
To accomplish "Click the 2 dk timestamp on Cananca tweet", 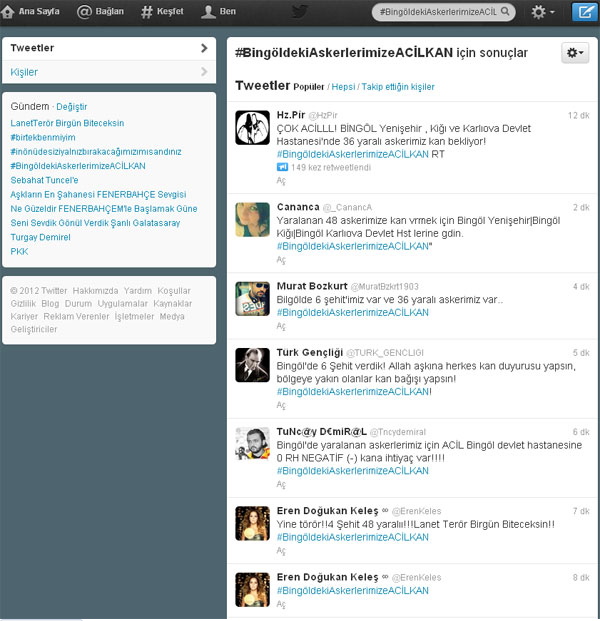I will [581, 207].
